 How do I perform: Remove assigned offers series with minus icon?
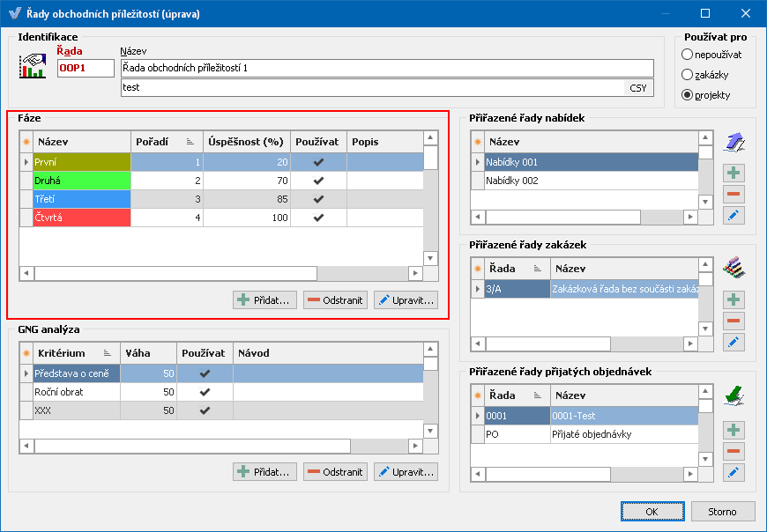coord(733,194)
